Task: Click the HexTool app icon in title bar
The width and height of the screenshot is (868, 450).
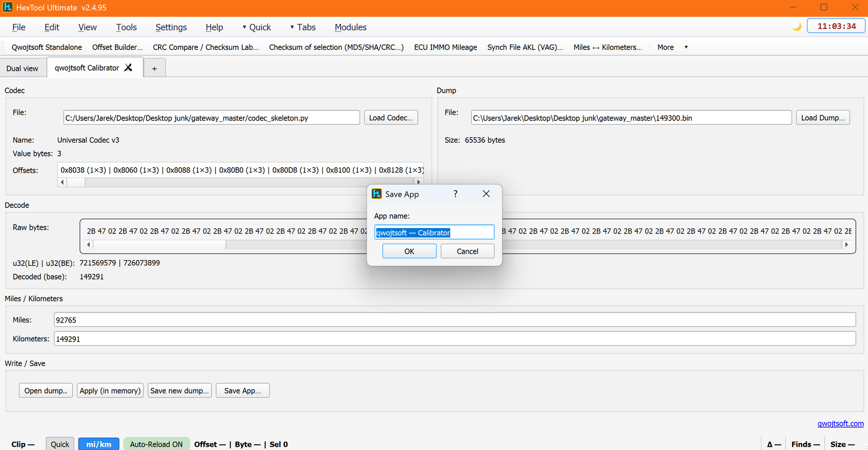Action: [x=8, y=8]
